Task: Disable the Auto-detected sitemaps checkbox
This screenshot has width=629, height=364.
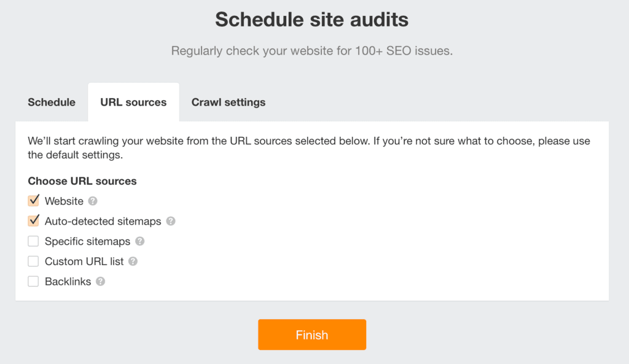Action: click(33, 220)
